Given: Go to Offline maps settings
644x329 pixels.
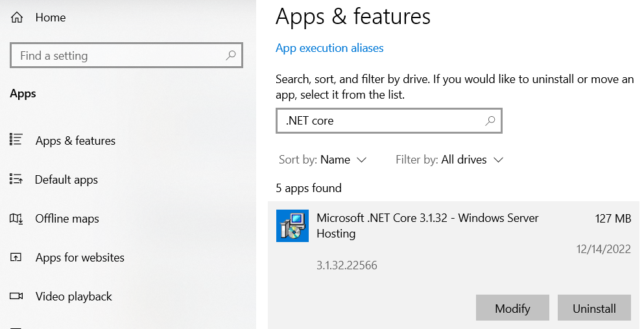Looking at the screenshot, I should tap(67, 219).
